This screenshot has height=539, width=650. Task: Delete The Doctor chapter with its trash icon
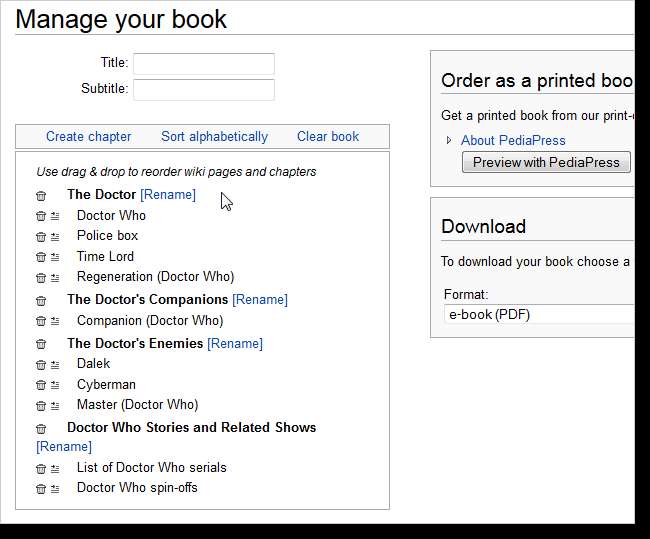pyautogui.click(x=41, y=196)
